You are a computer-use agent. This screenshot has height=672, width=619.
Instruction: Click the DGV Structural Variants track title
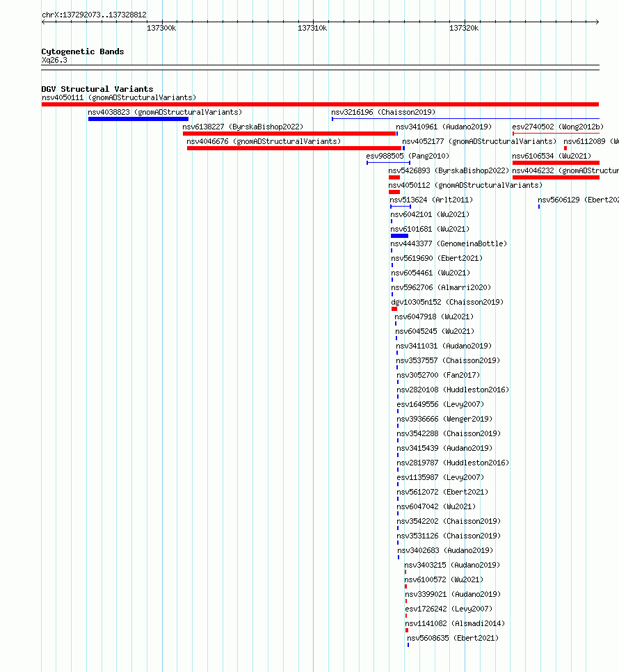[97, 89]
